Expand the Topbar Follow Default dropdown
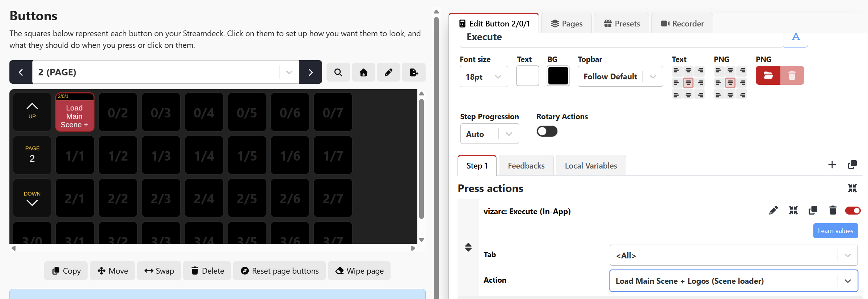Screen dimensions: 868x299 point(620,77)
